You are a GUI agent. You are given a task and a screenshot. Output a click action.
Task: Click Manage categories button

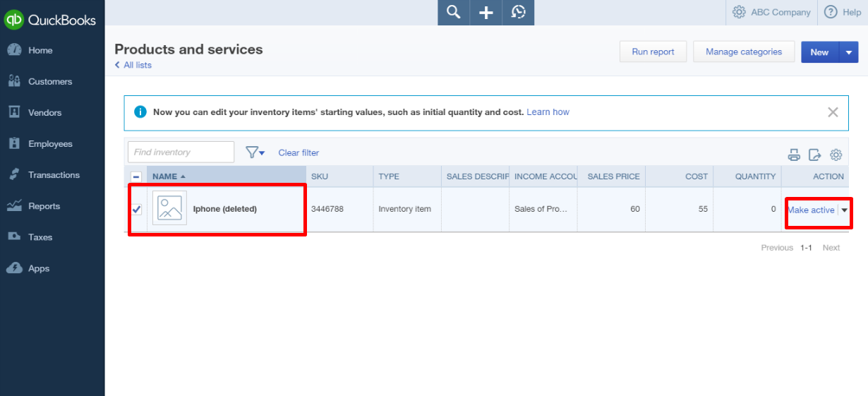point(744,52)
